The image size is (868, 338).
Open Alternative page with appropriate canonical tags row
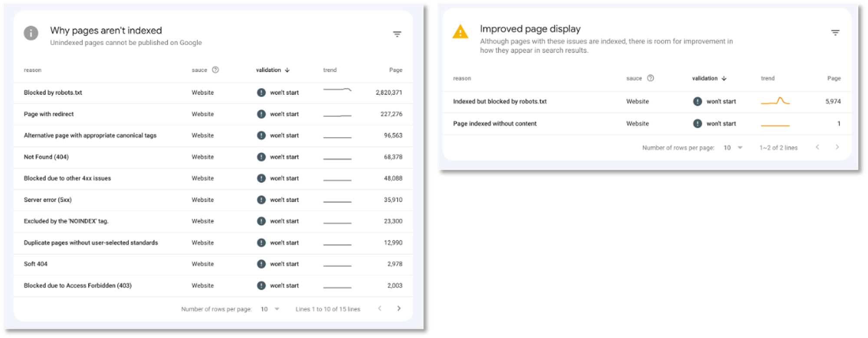pos(213,136)
